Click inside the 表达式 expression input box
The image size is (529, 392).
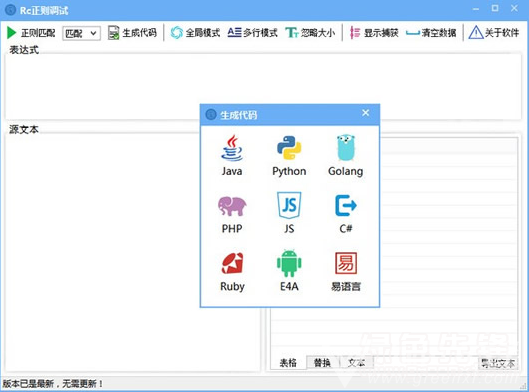[263, 87]
